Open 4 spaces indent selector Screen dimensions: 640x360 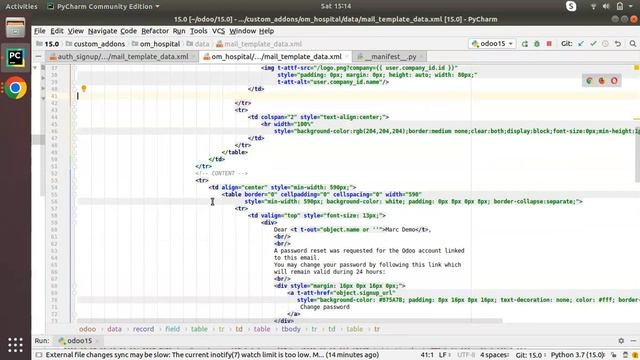494,355
